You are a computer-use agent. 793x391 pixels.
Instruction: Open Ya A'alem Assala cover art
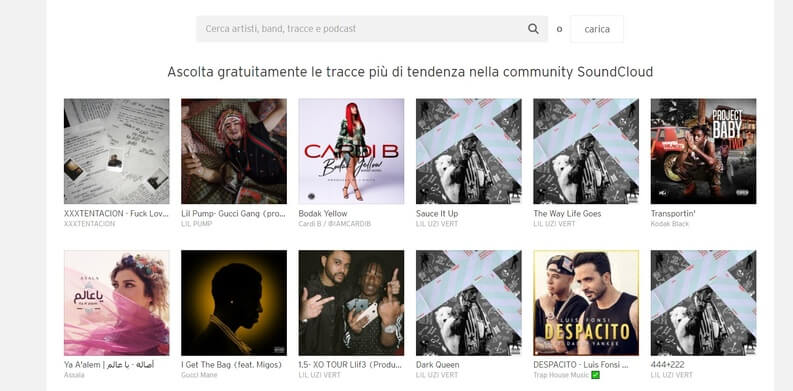tap(117, 303)
